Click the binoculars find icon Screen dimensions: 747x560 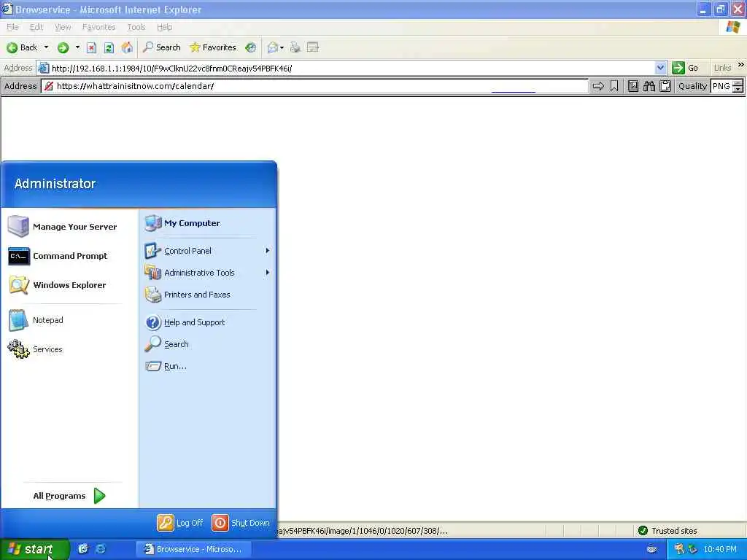(649, 86)
